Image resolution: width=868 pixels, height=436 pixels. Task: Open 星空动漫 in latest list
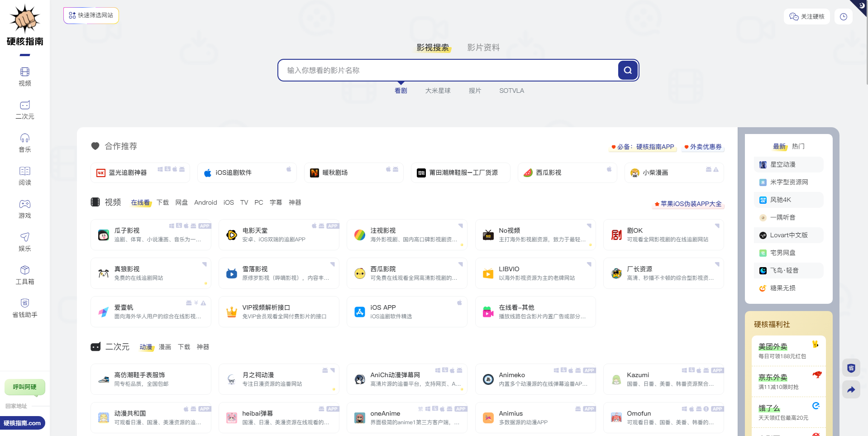pyautogui.click(x=789, y=164)
